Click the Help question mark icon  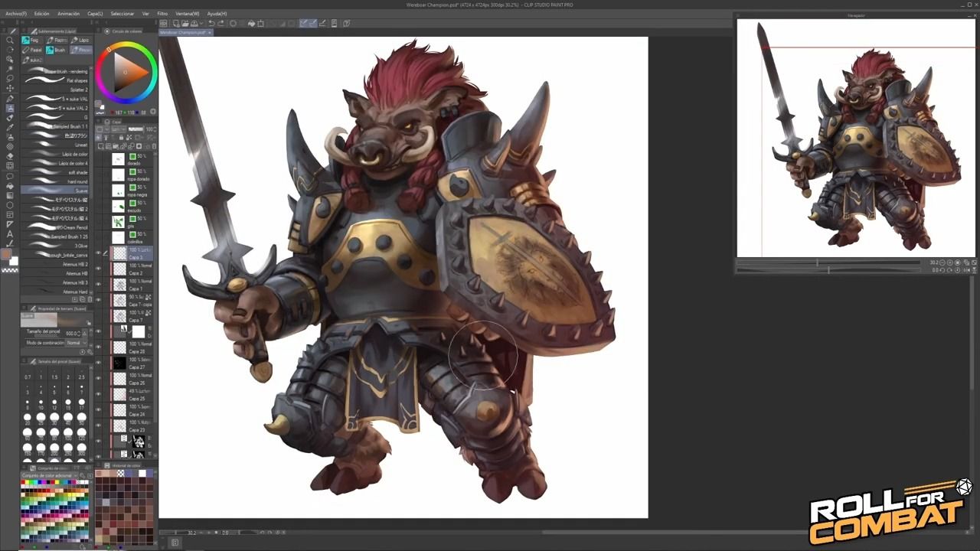[x=346, y=23]
